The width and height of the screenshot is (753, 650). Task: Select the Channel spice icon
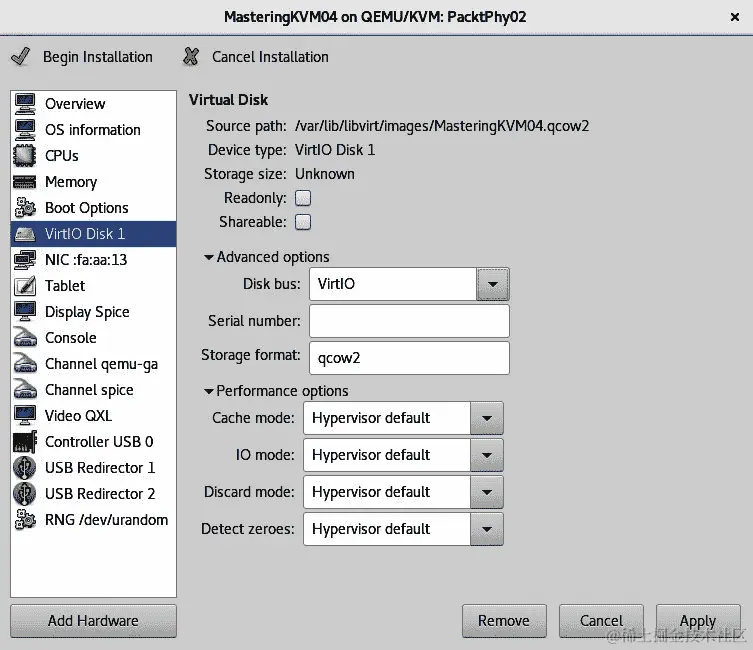coord(25,390)
